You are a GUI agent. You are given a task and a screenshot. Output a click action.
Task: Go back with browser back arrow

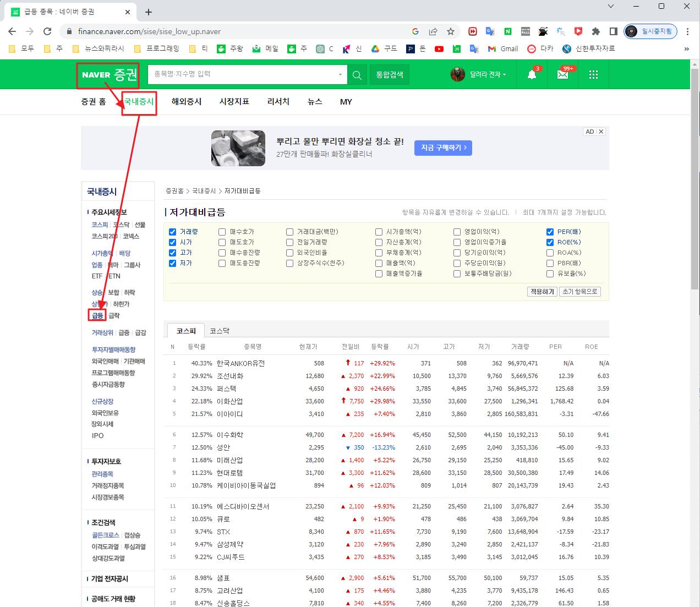pyautogui.click(x=12, y=31)
